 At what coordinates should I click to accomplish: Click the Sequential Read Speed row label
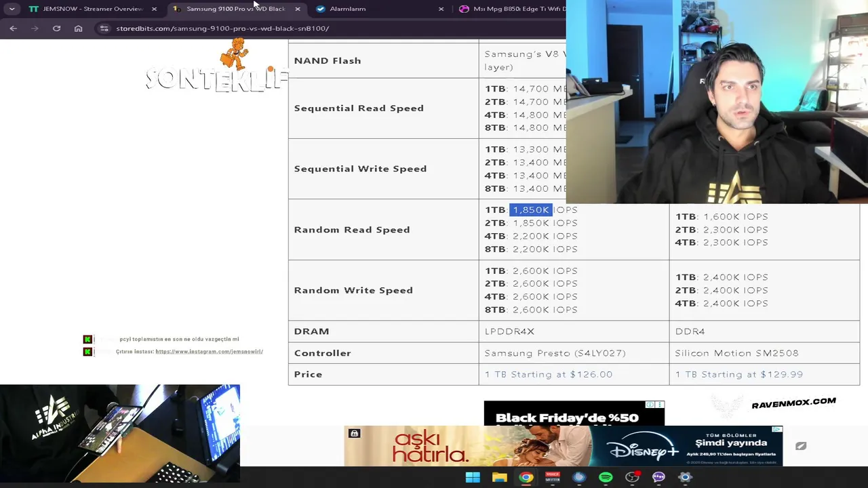tap(359, 108)
